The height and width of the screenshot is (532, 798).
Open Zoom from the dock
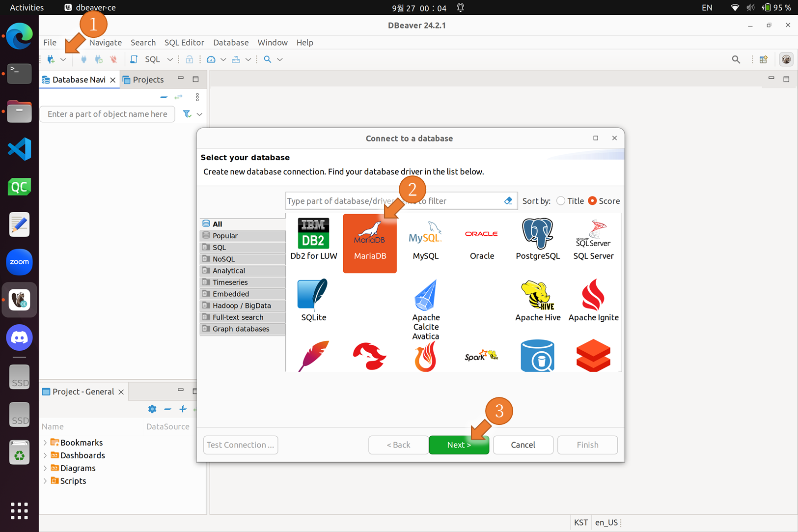pyautogui.click(x=19, y=262)
